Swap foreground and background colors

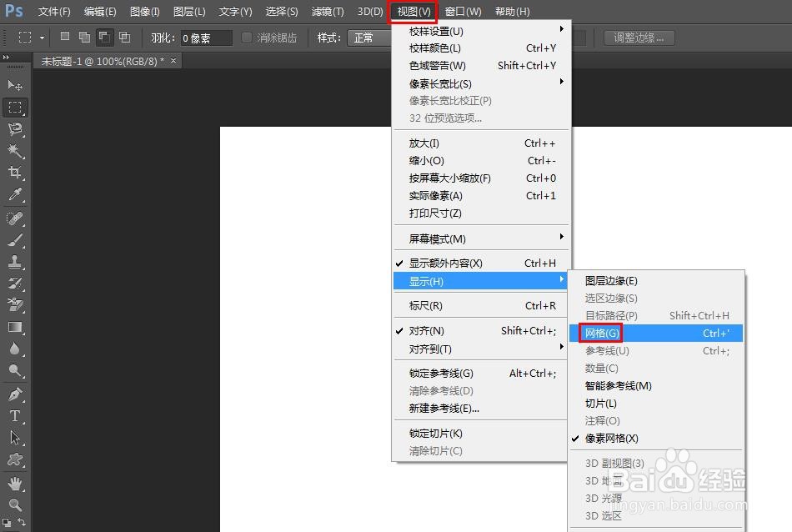(x=22, y=521)
